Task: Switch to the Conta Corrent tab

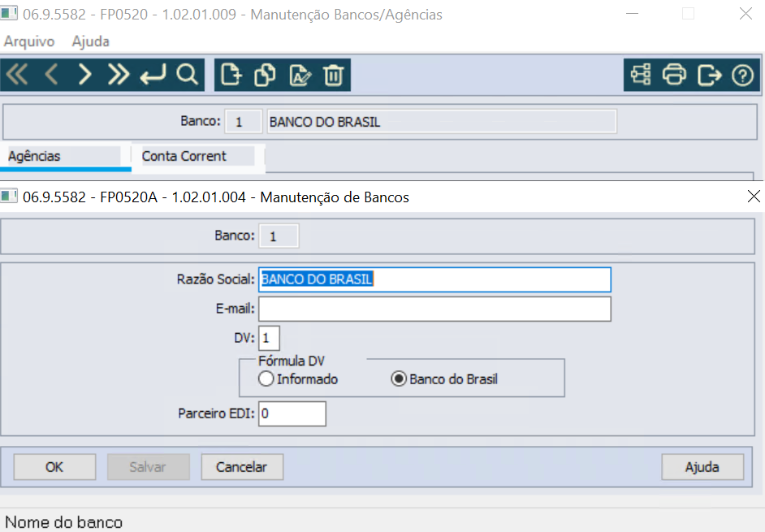Action: point(198,156)
